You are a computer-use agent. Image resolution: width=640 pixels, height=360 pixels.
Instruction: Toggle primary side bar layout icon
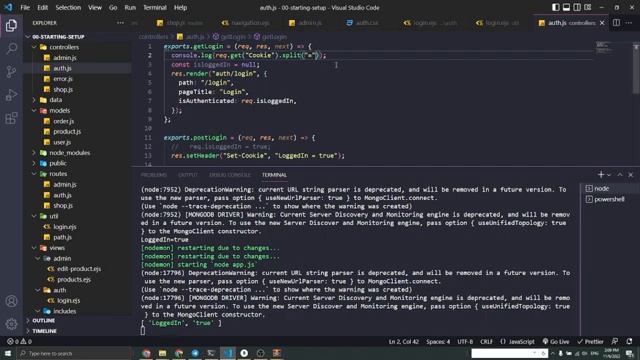(x=556, y=7)
